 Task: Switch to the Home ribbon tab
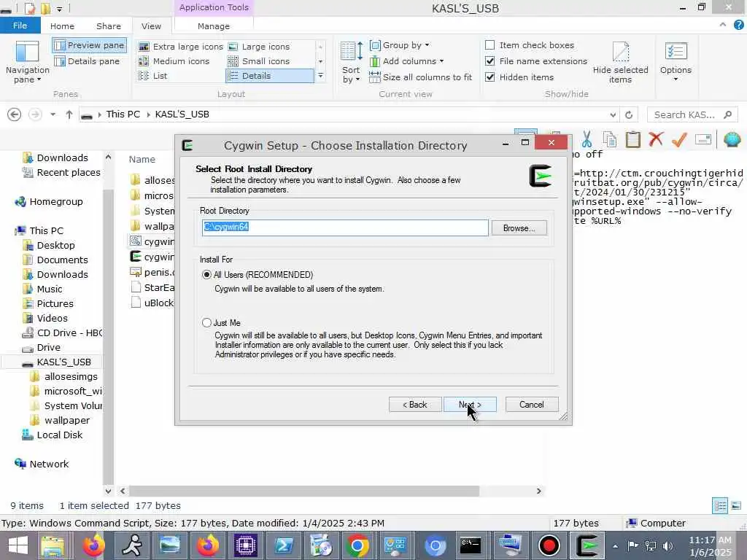coord(63,26)
